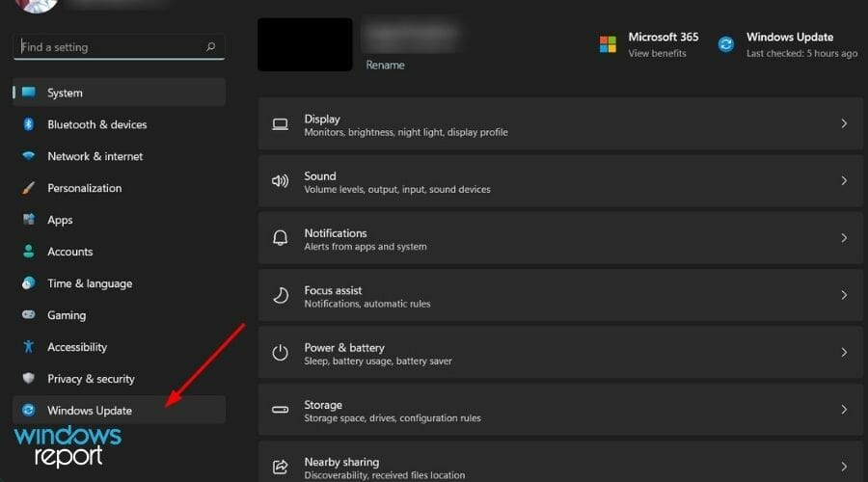This screenshot has width=868, height=482.
Task: Click the Rename link
Action: coord(385,65)
